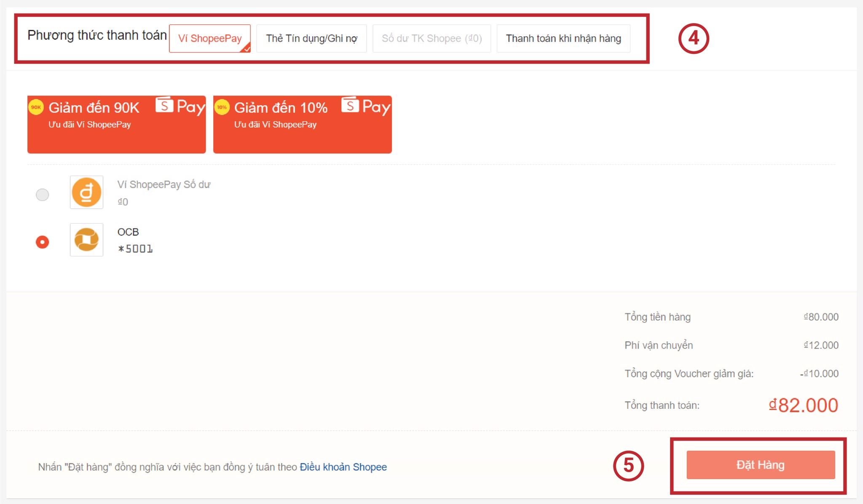Select Số dư TK Shopee option

[431, 38]
